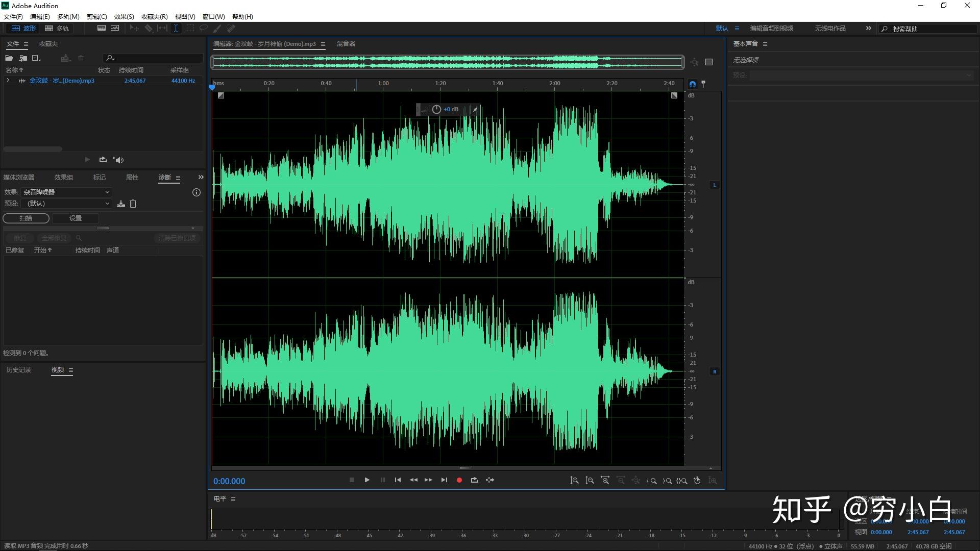Show more panel tabs via double chevron
The image size is (980, 551).
click(x=201, y=177)
